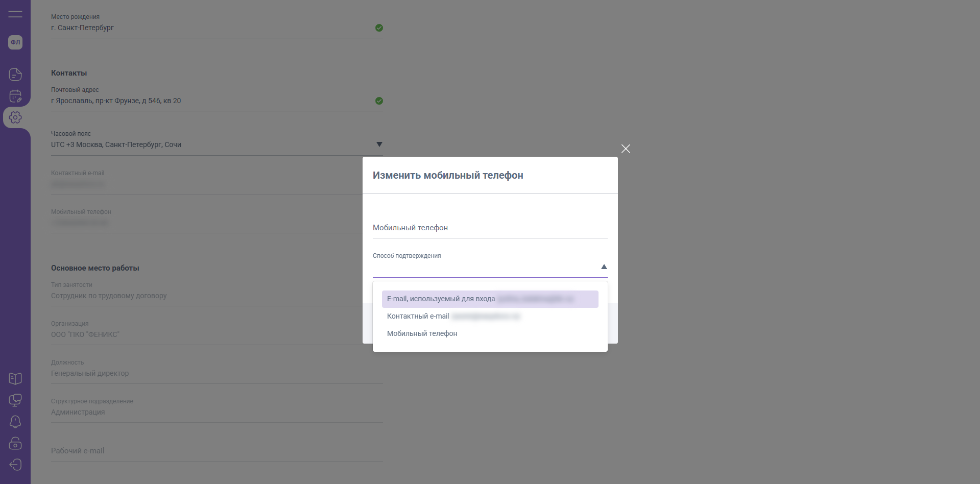
Task: Open the documents section icon
Action: coord(15,75)
